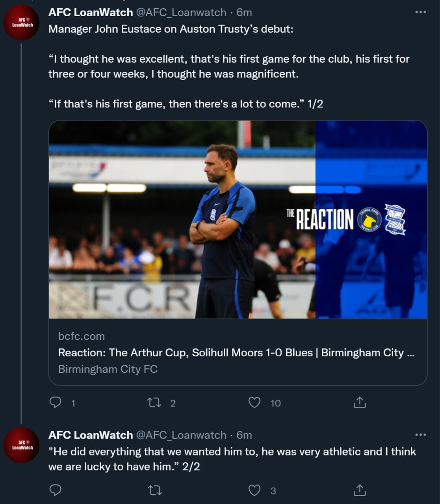Open the Reaction article preview image
The height and width of the screenshot is (504, 440).
pyautogui.click(x=238, y=219)
